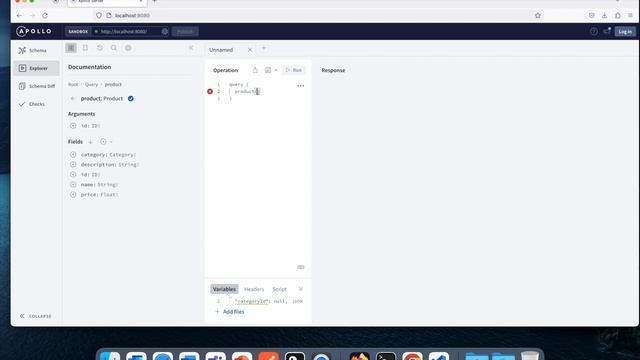Open connection settings gear next to endpoint
Image resolution: width=640 pixels, height=360 pixels.
coord(164,31)
